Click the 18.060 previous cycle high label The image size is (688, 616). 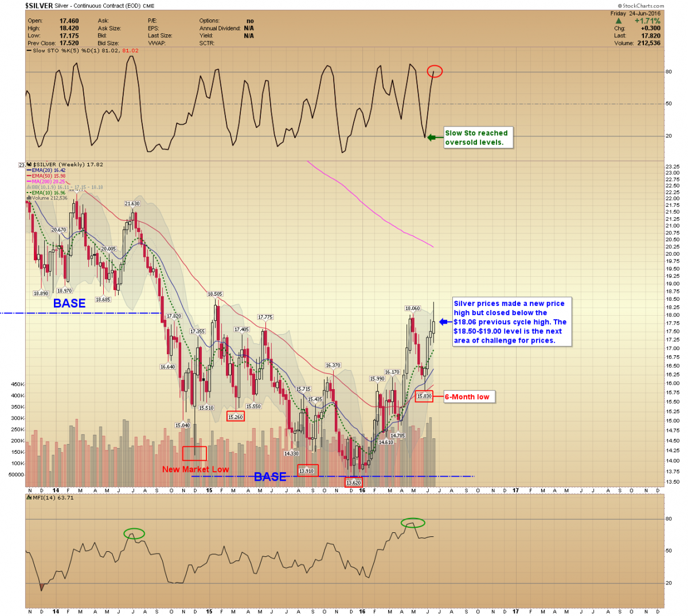pos(412,308)
